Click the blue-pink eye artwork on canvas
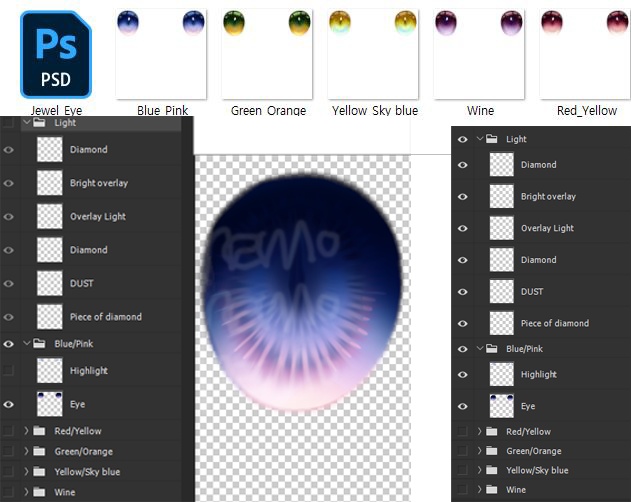Image resolution: width=631 pixels, height=502 pixels. click(x=302, y=294)
